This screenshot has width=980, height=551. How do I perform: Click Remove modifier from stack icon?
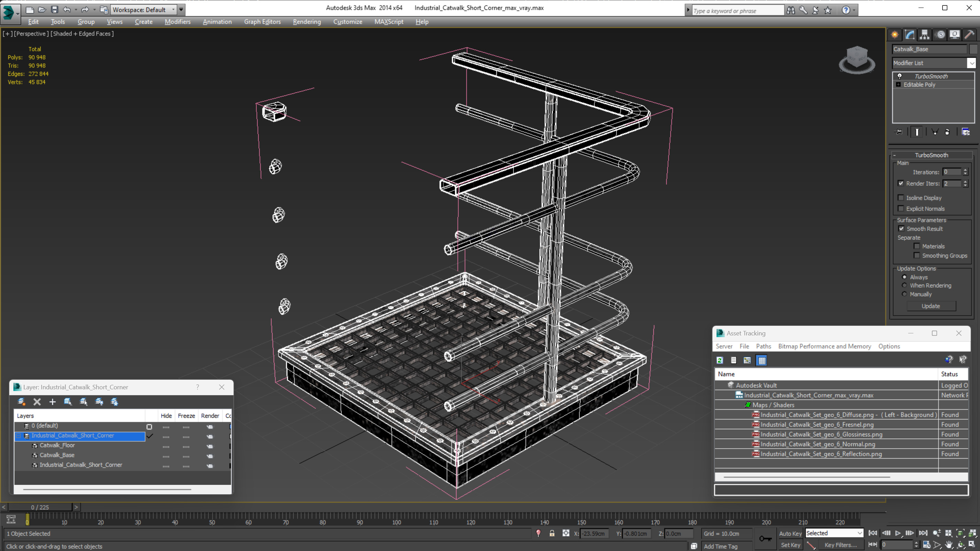(948, 132)
